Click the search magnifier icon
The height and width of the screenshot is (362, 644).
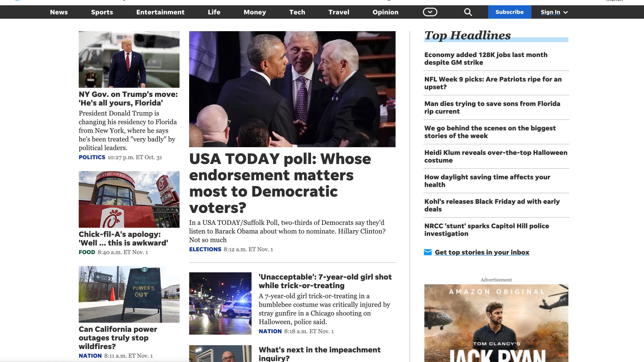(468, 12)
